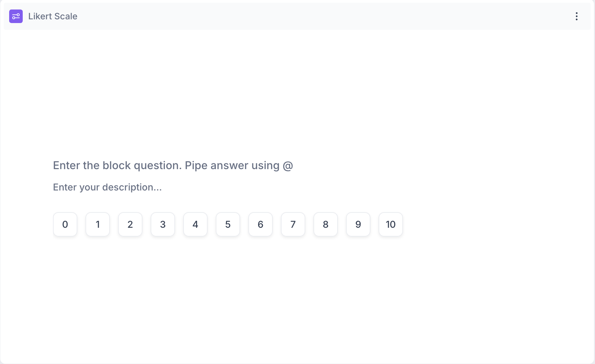This screenshot has width=595, height=364.
Task: Select rating 4 on the scale
Action: 195,224
